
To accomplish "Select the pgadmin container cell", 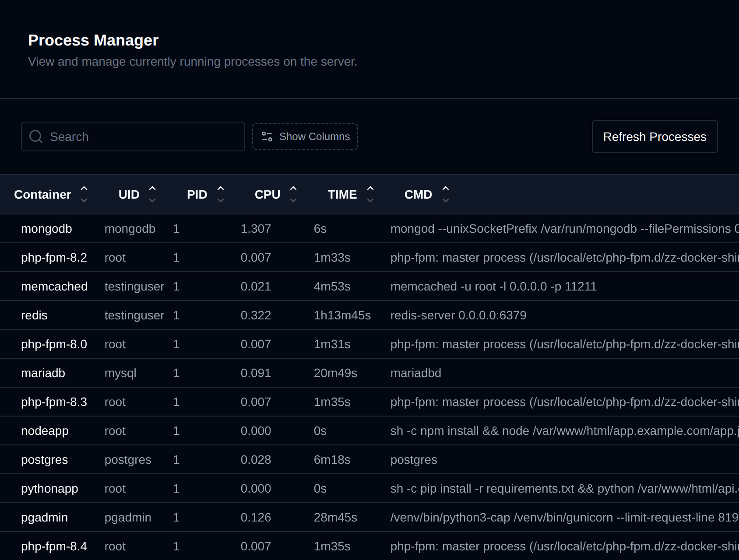I will pyautogui.click(x=44, y=518).
